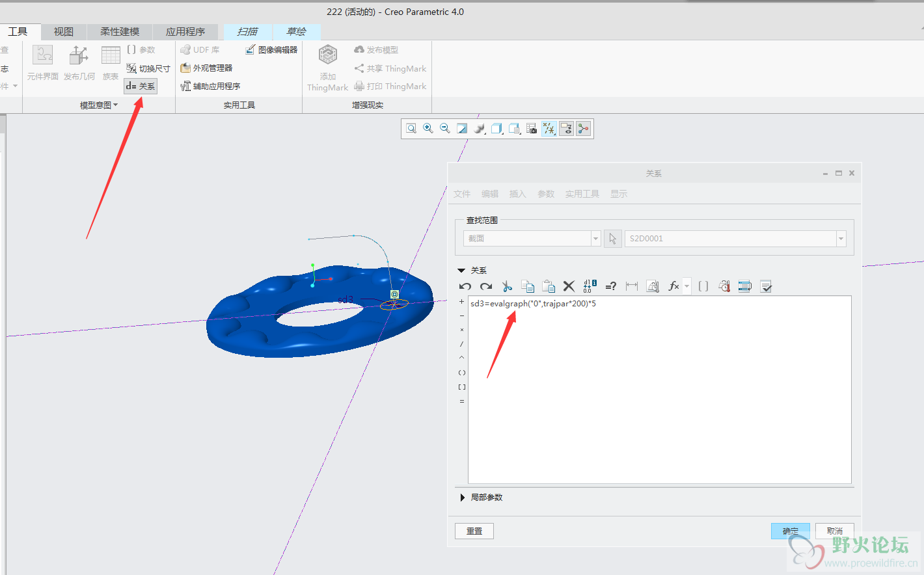Undo in the Relations dialog toolbar
The height and width of the screenshot is (575, 924).
(465, 286)
